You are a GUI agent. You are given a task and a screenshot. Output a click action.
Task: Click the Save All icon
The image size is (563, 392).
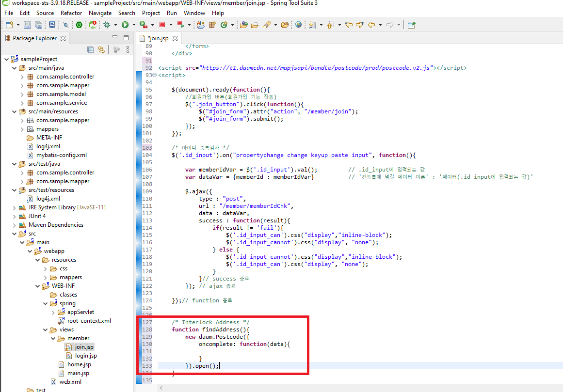click(x=38, y=25)
